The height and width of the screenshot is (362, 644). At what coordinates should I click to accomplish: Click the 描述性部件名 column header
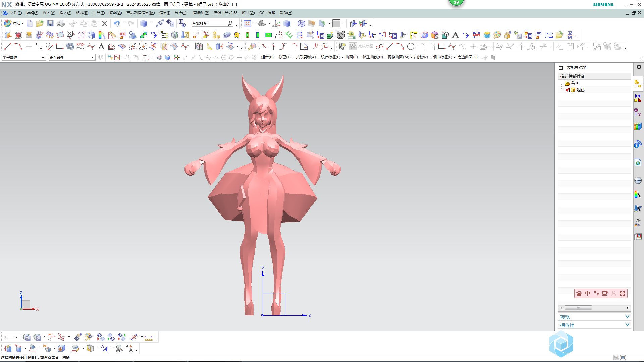click(x=594, y=76)
